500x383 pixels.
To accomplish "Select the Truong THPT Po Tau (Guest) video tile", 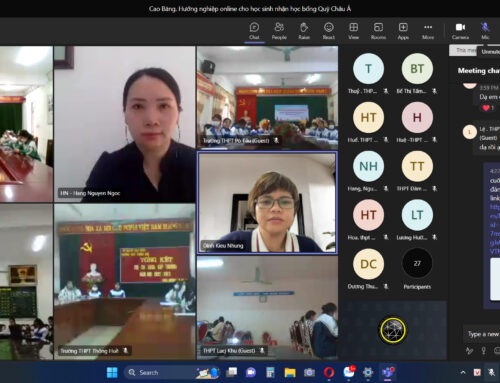I will [267, 97].
